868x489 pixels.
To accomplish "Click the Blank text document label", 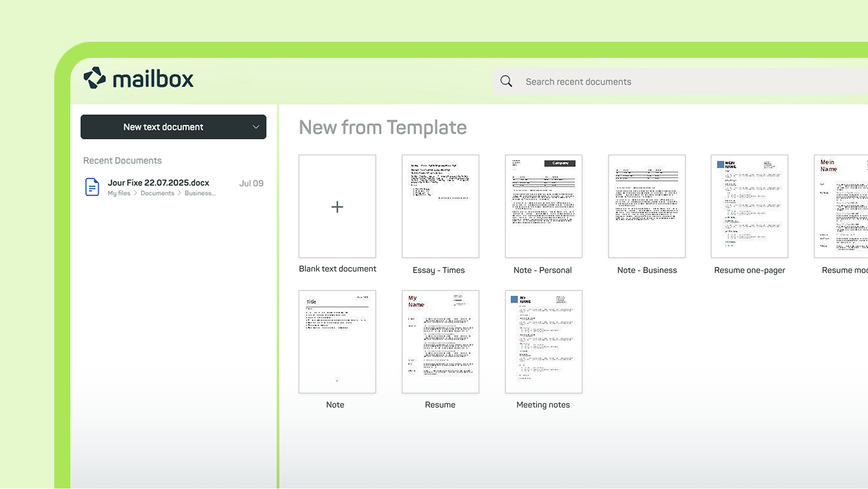I will pos(337,269).
